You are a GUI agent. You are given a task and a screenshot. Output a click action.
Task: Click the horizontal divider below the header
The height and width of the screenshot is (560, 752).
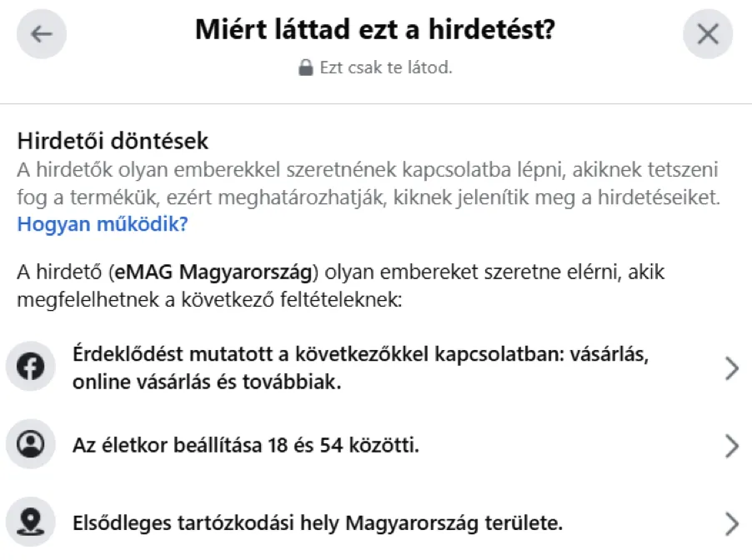[376, 103]
